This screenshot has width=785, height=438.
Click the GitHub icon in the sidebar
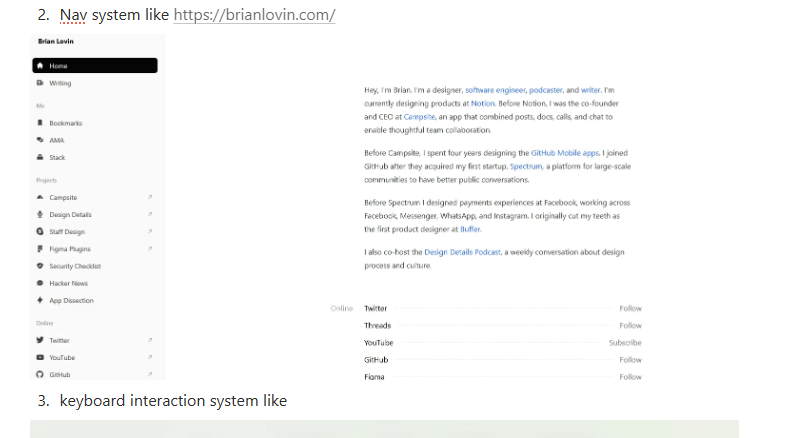pyautogui.click(x=40, y=374)
